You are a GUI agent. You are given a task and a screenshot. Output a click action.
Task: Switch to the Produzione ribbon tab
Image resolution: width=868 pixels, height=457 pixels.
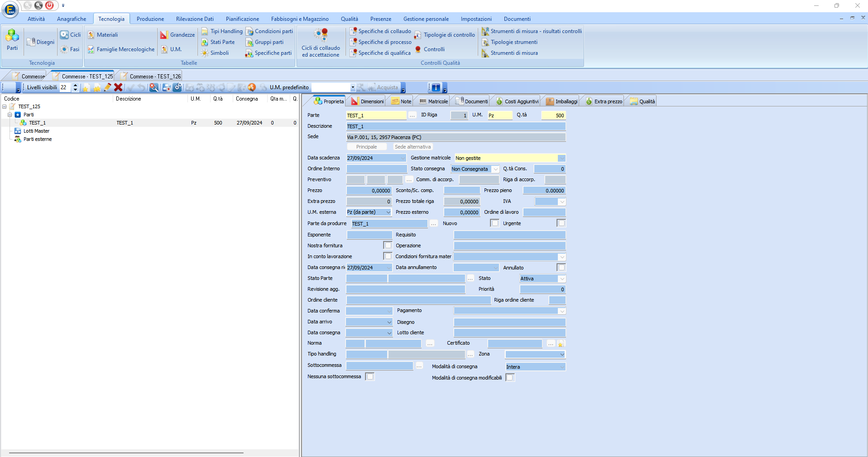click(x=150, y=19)
